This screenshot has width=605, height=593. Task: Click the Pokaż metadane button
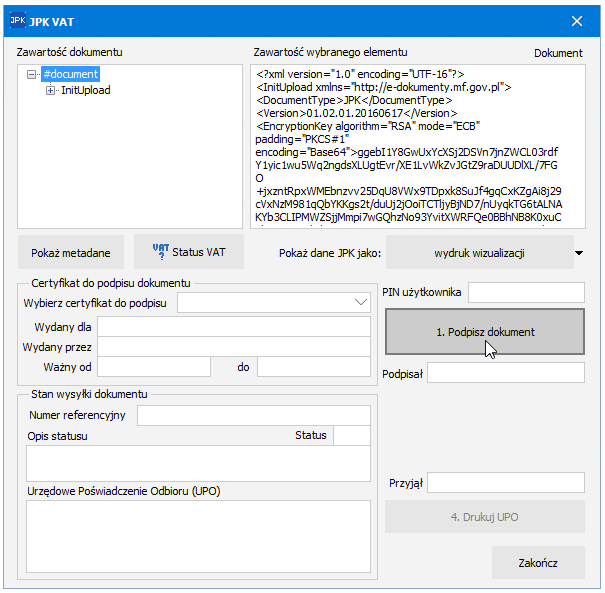[x=70, y=252]
